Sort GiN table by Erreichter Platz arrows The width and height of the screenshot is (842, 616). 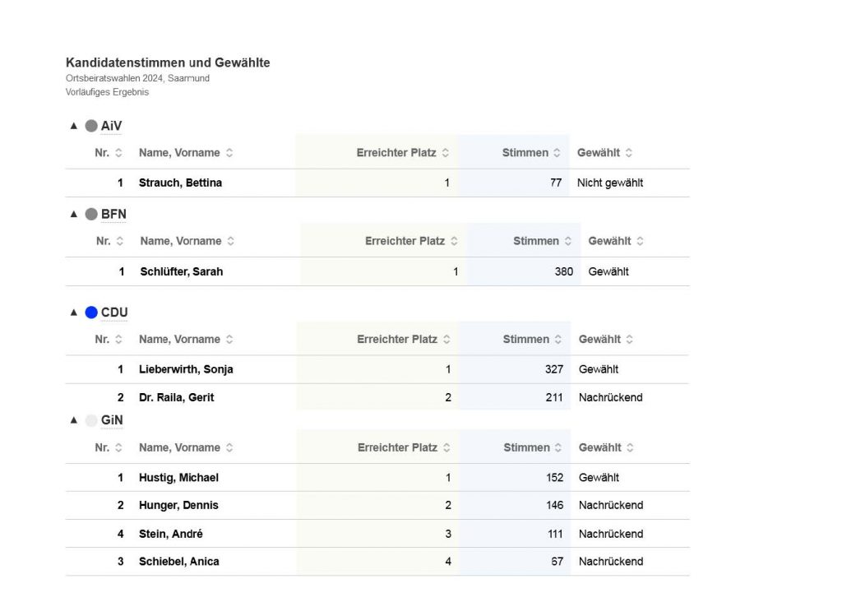[x=446, y=448]
